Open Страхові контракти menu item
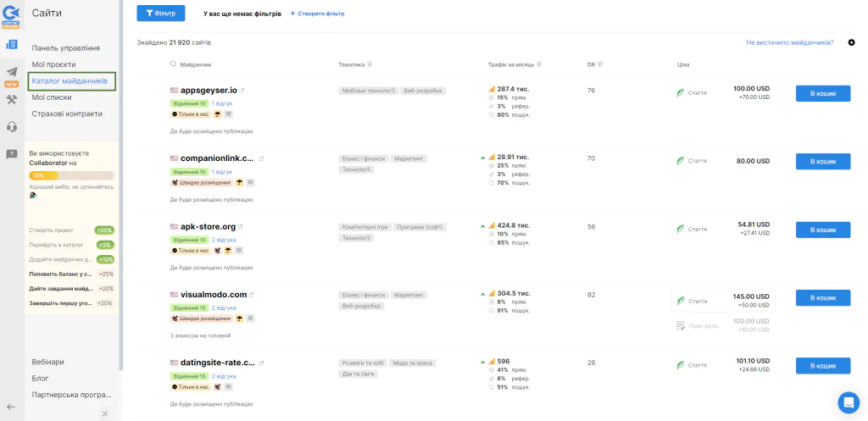This screenshot has width=868, height=421. (67, 114)
